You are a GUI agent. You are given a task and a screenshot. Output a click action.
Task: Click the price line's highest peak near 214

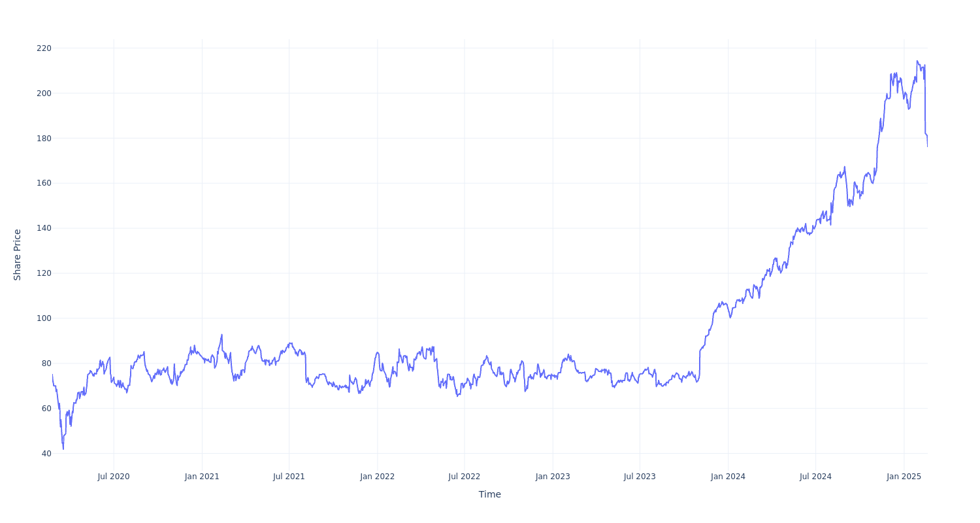pyautogui.click(x=917, y=61)
